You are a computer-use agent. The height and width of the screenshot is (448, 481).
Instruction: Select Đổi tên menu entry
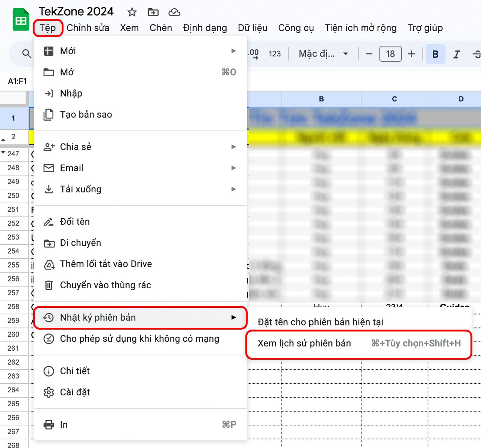(x=141, y=222)
